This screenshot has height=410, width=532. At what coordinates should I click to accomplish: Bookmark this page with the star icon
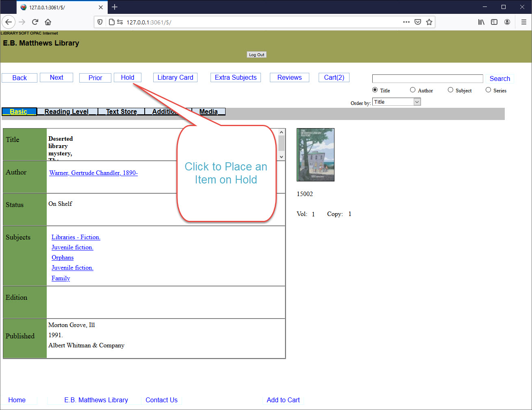click(x=429, y=22)
